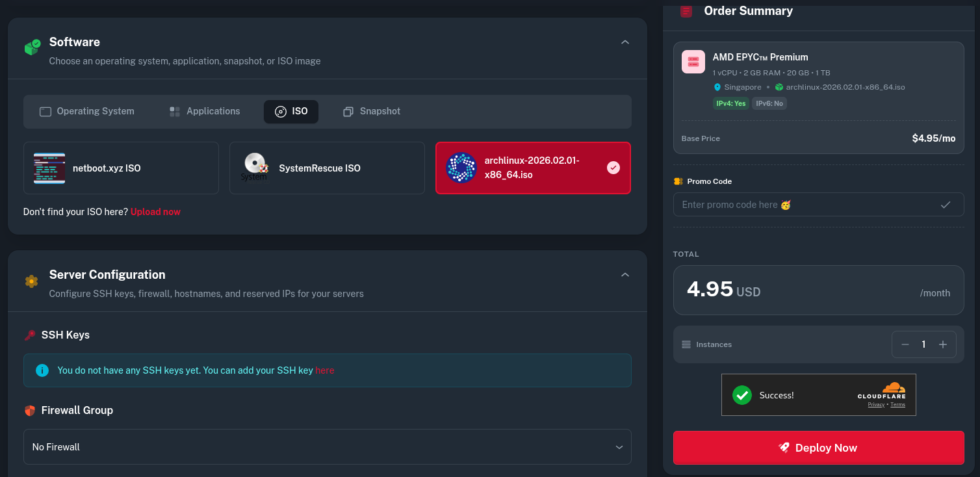The image size is (980, 477).
Task: Click the Server Configuration gear icon
Action: click(x=31, y=281)
